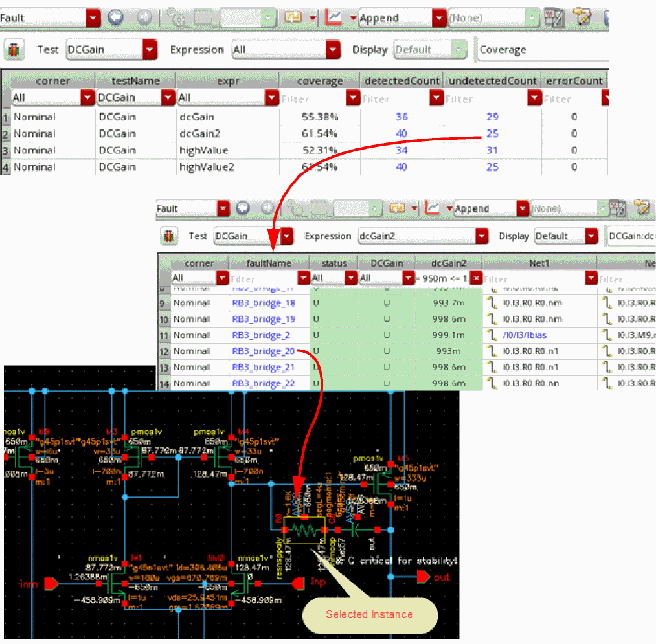Open the status column filter dropdown
Image resolution: width=656 pixels, height=644 pixels.
click(x=352, y=278)
